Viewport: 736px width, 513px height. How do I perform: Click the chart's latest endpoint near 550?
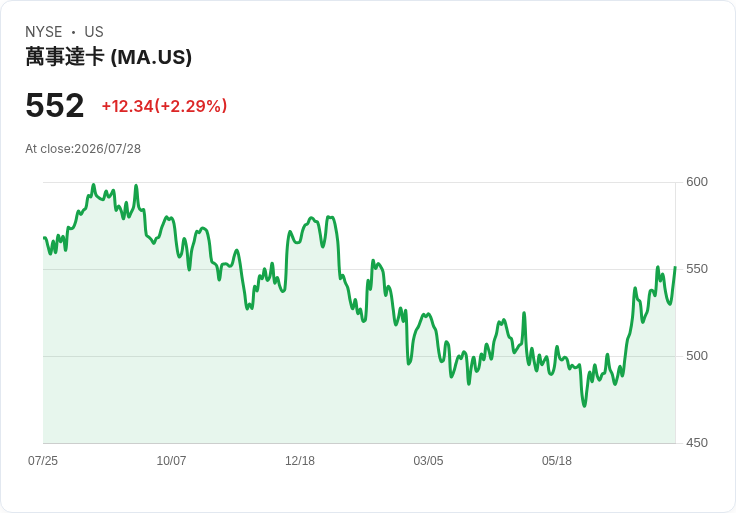pyautogui.click(x=675, y=268)
